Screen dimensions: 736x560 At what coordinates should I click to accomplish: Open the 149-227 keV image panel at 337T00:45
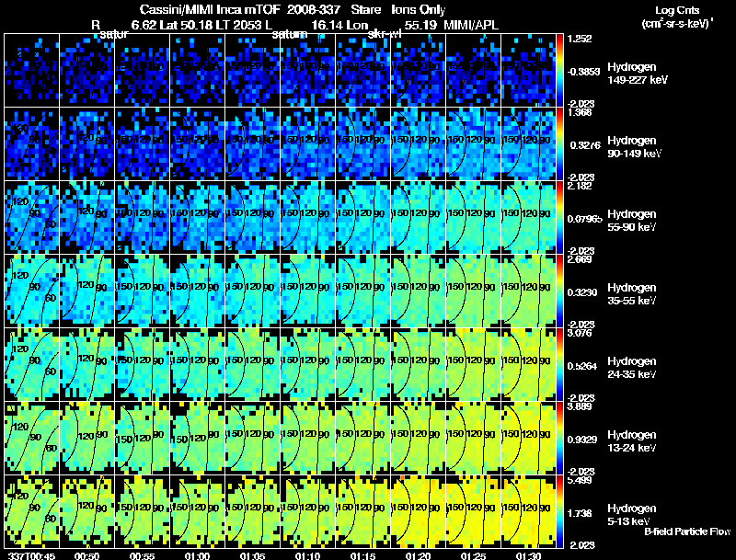point(32,70)
